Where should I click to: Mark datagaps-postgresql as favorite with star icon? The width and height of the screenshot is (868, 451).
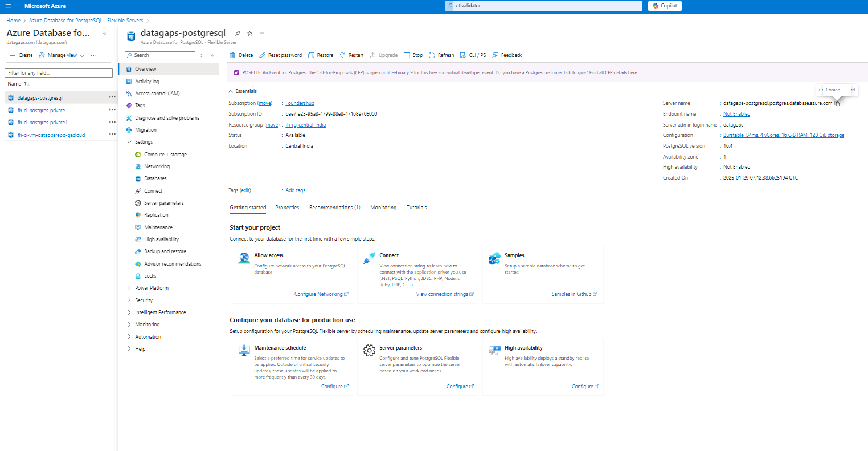pyautogui.click(x=249, y=34)
